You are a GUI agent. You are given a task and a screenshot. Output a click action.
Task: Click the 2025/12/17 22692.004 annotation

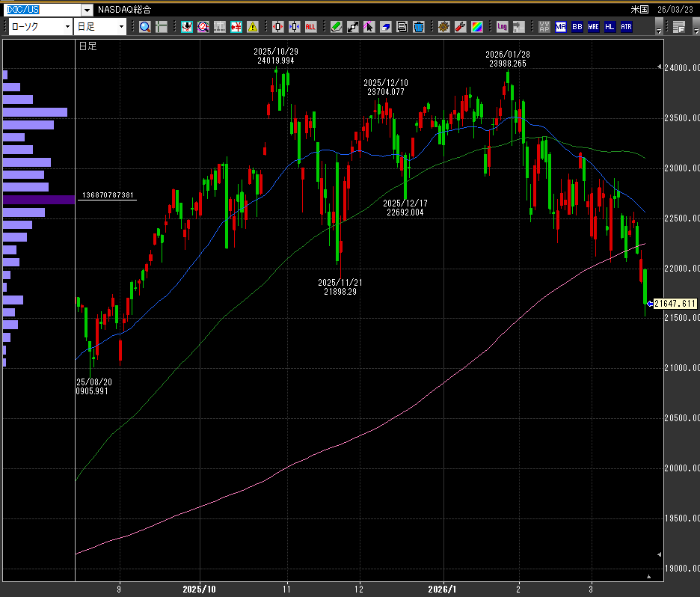pyautogui.click(x=405, y=208)
